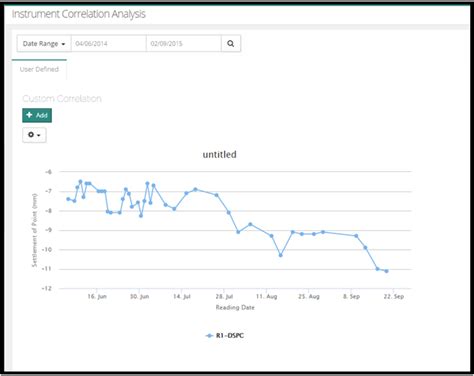Click the green Add button

tap(37, 115)
